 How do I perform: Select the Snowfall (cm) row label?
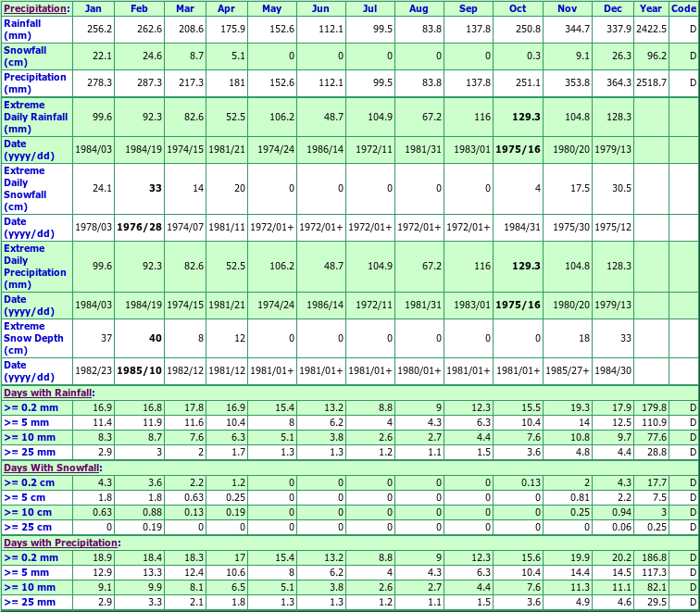[x=25, y=56]
